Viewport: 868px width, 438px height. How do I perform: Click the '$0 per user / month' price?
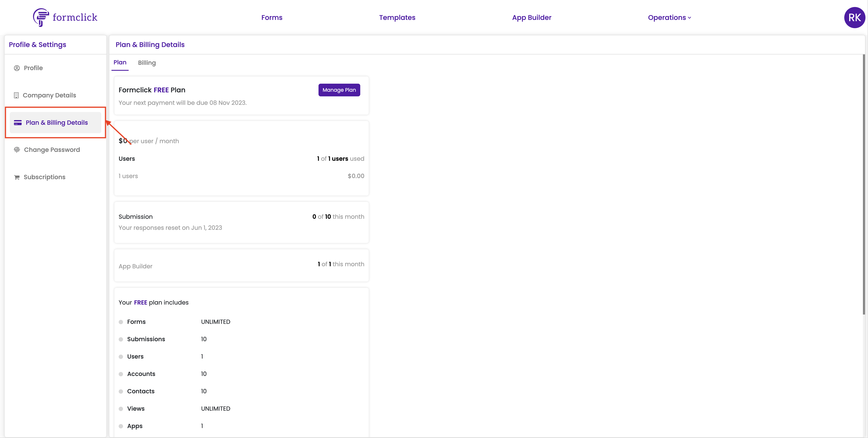pyautogui.click(x=149, y=141)
